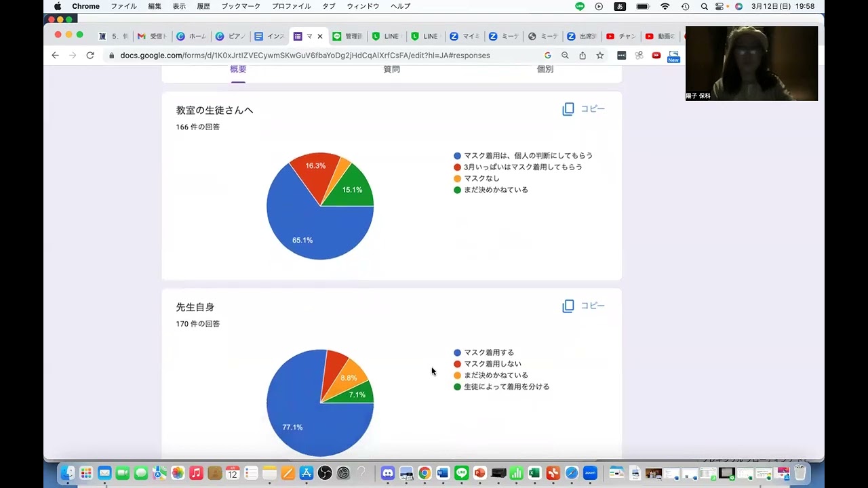Reload the Google Forms responses page
868x488 pixels.
90,55
